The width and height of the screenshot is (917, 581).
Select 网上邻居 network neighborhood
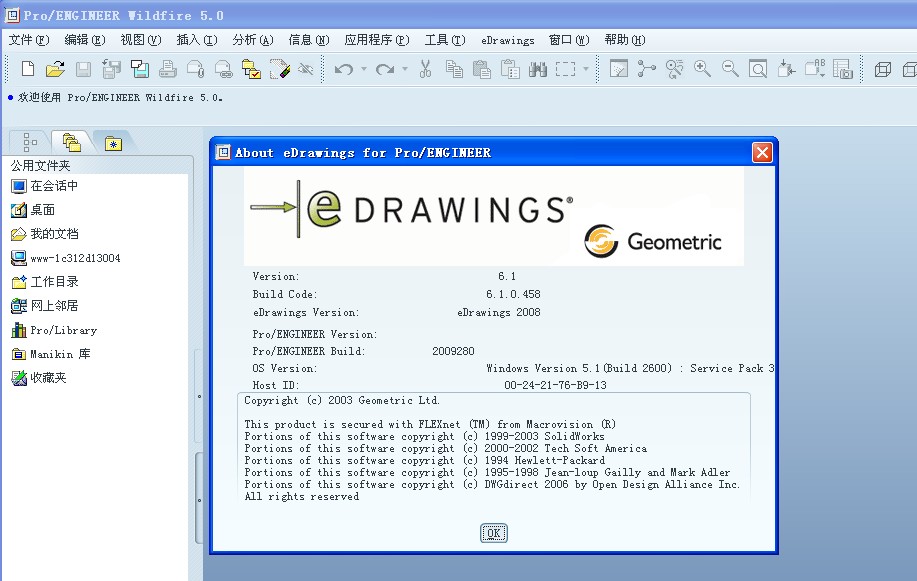coord(44,306)
